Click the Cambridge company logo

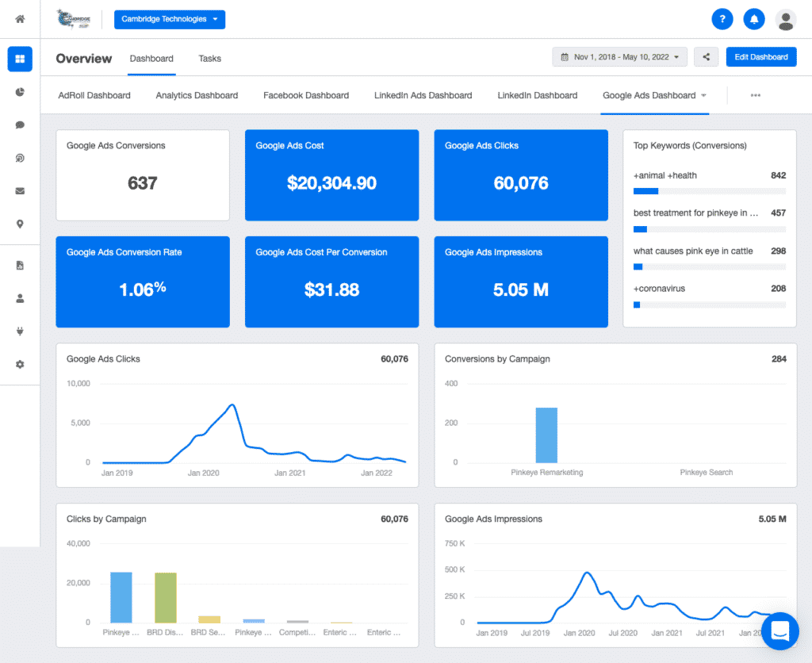(74, 19)
